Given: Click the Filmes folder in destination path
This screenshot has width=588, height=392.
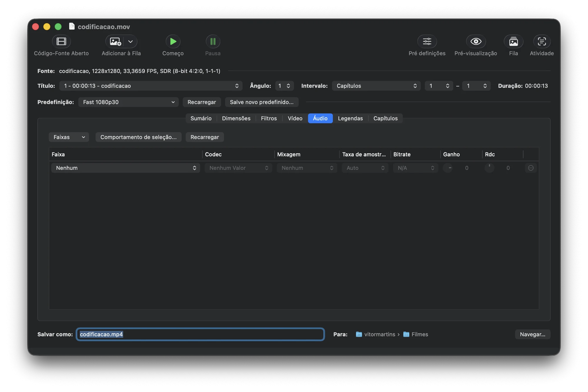Looking at the screenshot, I should pos(416,334).
